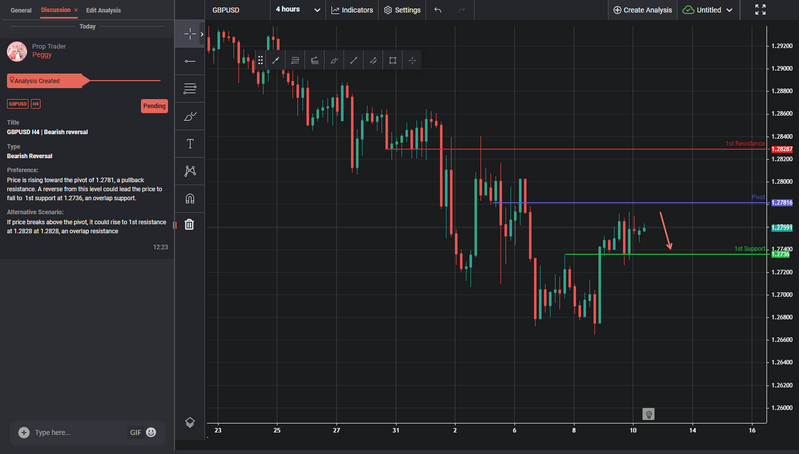Pick the parallel channel tool in floating toolbar

click(x=373, y=60)
